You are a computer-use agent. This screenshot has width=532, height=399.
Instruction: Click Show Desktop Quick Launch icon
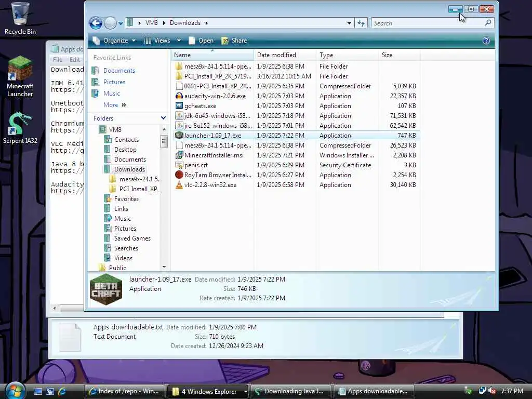click(x=37, y=391)
